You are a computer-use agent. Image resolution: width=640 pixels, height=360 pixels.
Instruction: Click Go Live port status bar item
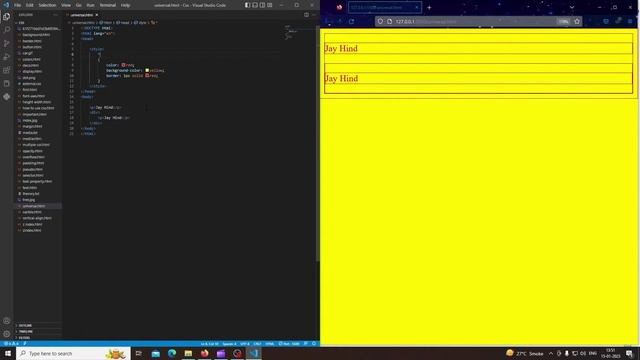(289, 344)
